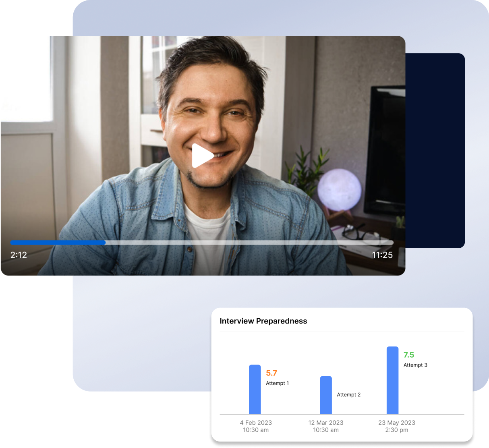Click the Attempt 3 label
Screen dimensions: 489x448
coord(416,365)
